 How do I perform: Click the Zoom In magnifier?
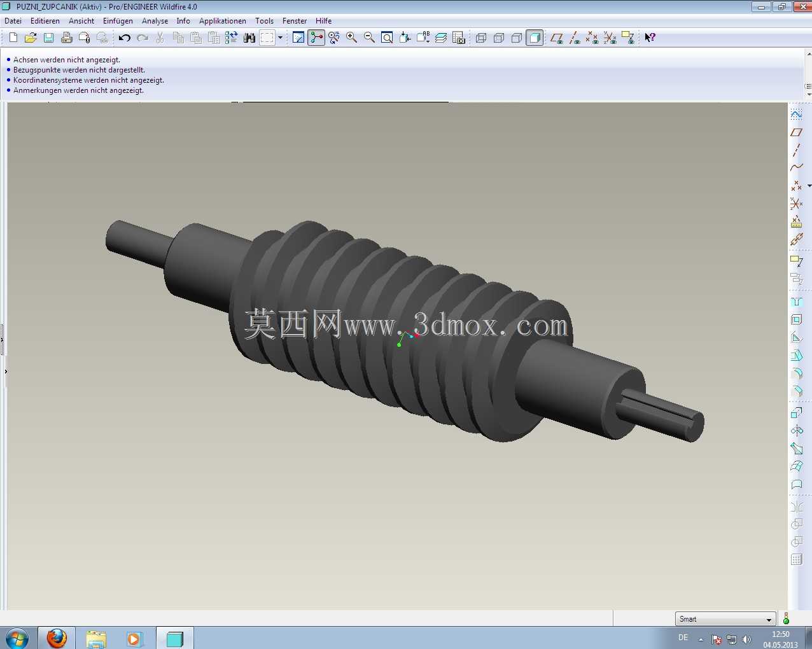[351, 38]
